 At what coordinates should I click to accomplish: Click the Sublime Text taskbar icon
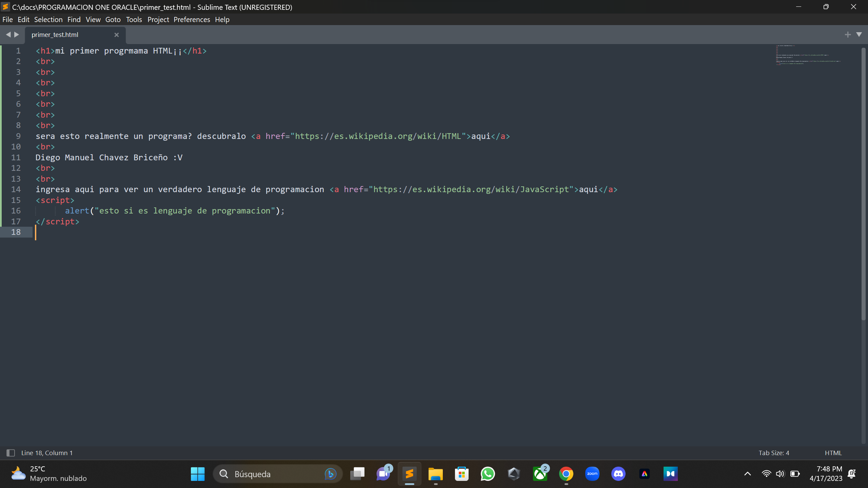pyautogui.click(x=409, y=474)
